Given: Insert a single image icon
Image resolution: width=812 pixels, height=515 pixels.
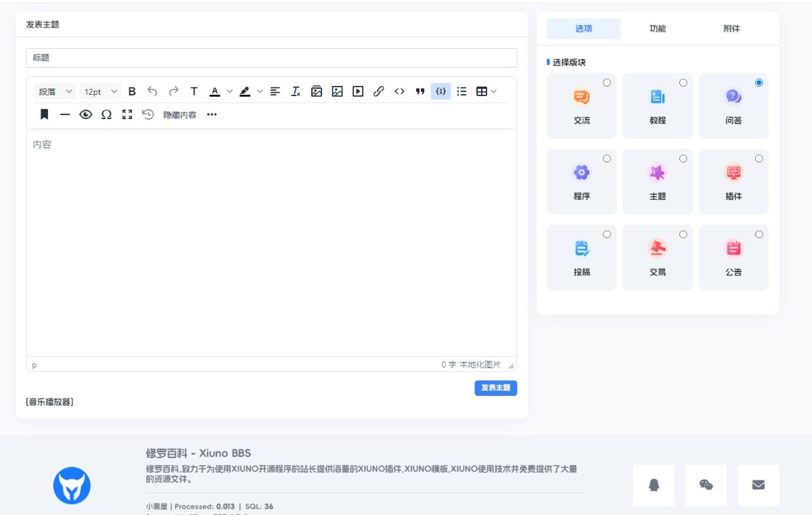Looking at the screenshot, I should pyautogui.click(x=337, y=91).
